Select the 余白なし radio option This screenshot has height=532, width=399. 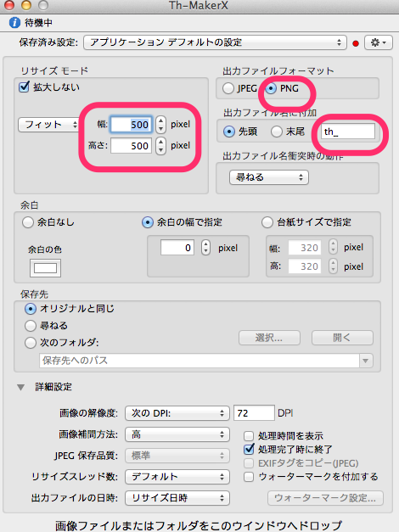click(28, 222)
